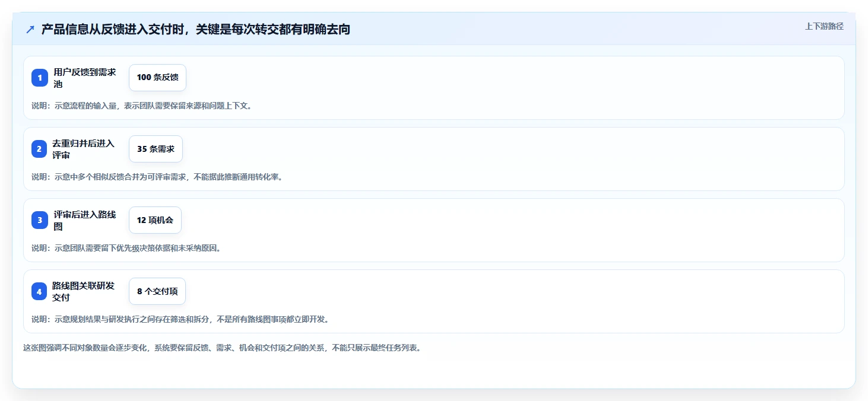Image resolution: width=868 pixels, height=401 pixels.
Task: Click the step 1 number badge
Action: coord(40,78)
